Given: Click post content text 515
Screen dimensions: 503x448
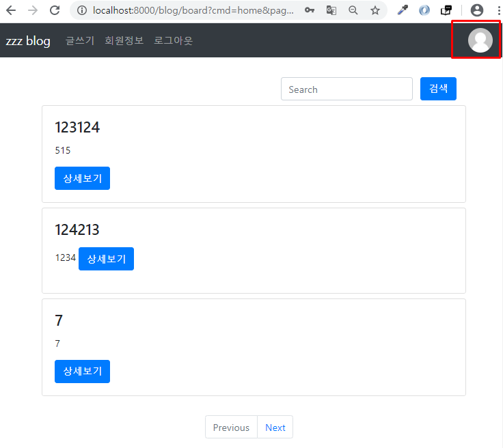Looking at the screenshot, I should click(x=63, y=150).
